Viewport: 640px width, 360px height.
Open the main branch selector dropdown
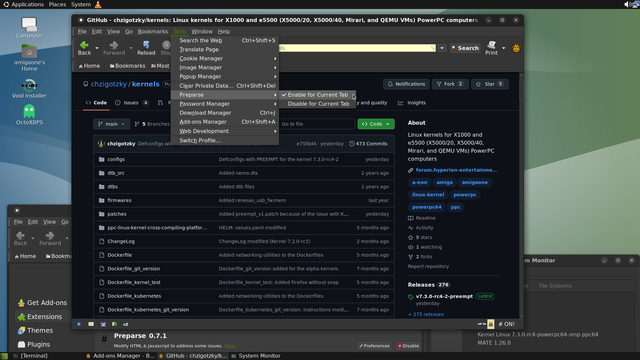pos(111,124)
